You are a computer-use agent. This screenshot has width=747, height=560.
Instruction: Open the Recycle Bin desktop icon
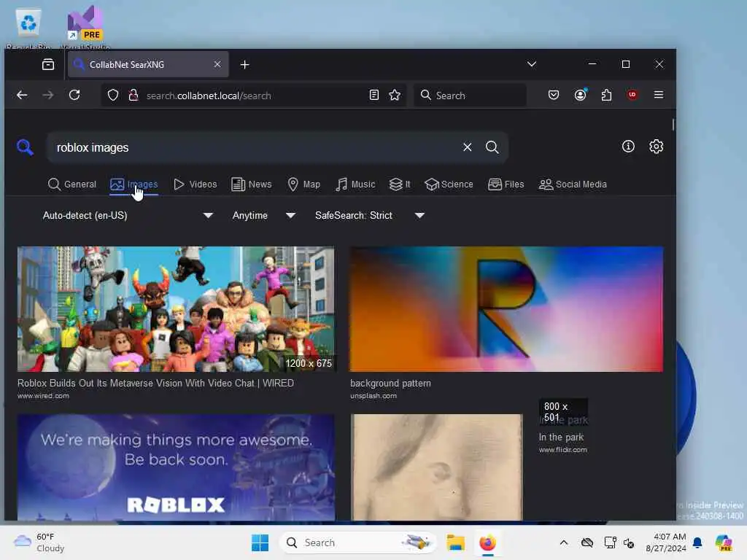28,28
